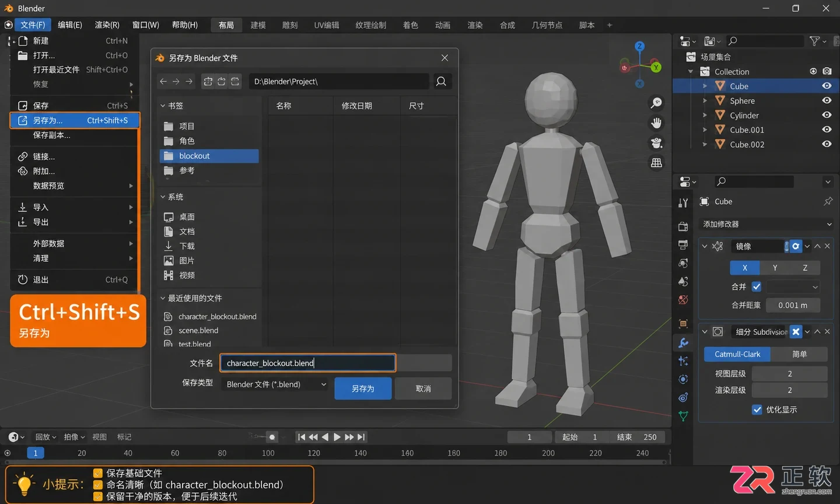Toggle the 优化显示 checkbox
Image resolution: width=840 pixels, height=504 pixels.
[x=757, y=409]
